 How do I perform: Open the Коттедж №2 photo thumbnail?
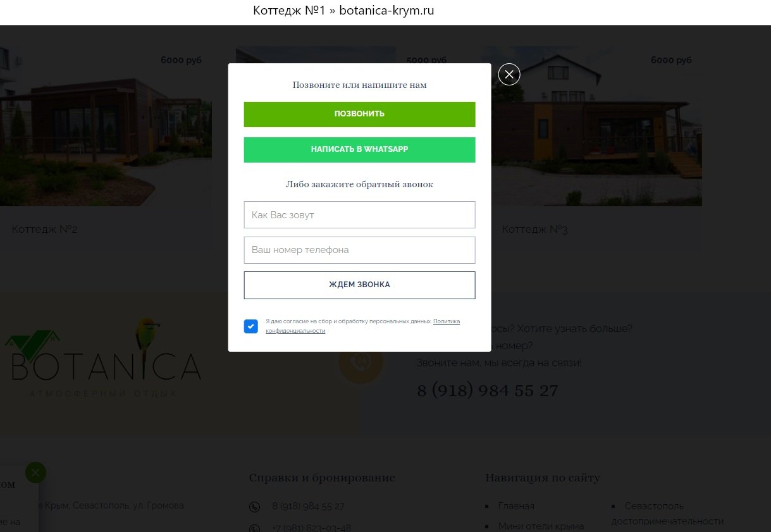point(106,127)
